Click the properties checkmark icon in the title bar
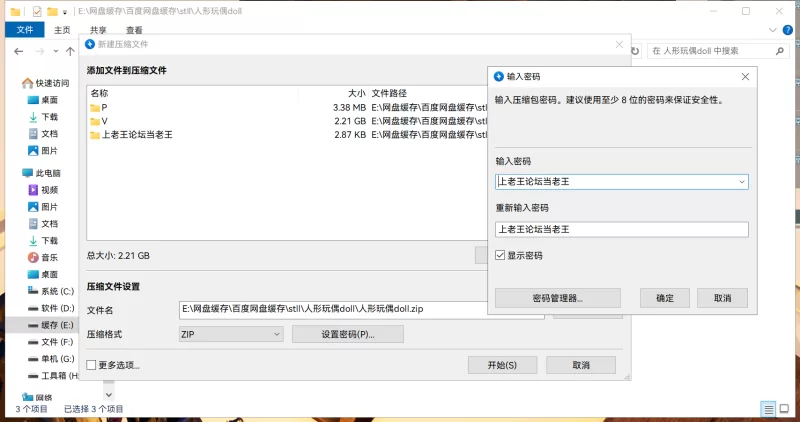Image resolution: width=800 pixels, height=422 pixels. (x=37, y=11)
